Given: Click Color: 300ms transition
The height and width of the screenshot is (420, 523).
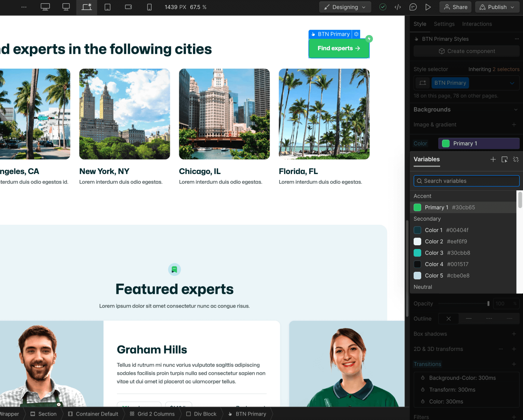Looking at the screenshot, I should pyautogui.click(x=467, y=401).
